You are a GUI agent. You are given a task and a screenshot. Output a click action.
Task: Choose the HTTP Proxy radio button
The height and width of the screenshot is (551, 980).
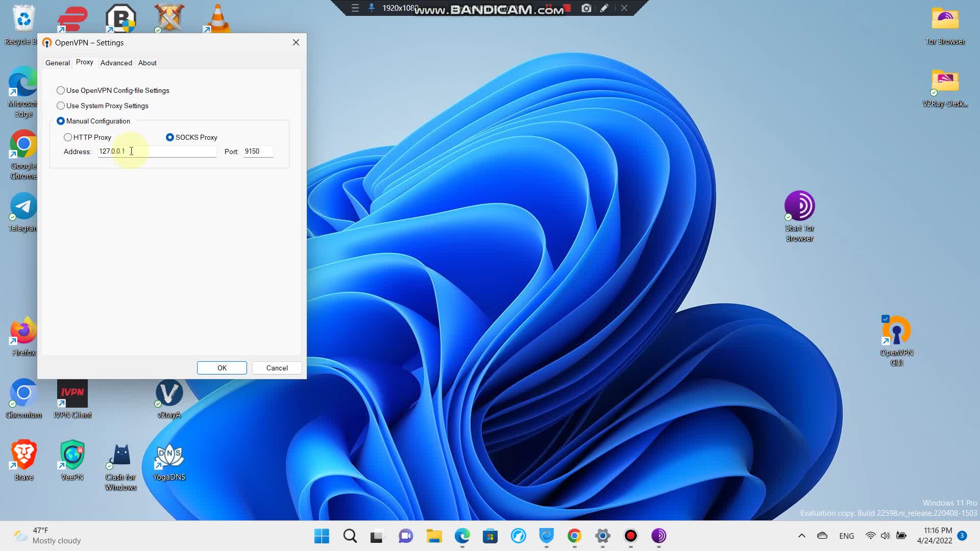(68, 137)
